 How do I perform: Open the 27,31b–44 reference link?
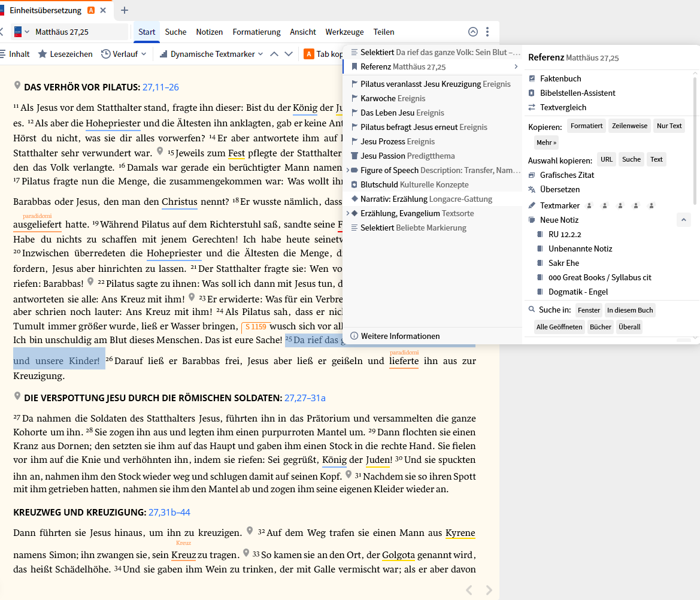(x=169, y=512)
